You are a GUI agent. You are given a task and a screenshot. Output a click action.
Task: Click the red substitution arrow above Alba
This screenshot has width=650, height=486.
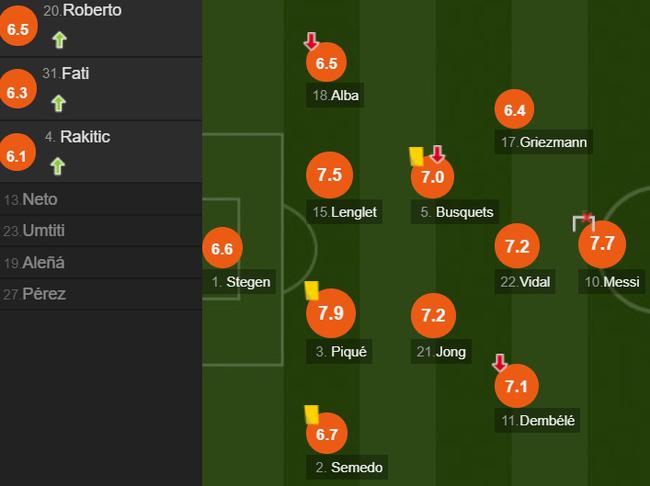311,41
